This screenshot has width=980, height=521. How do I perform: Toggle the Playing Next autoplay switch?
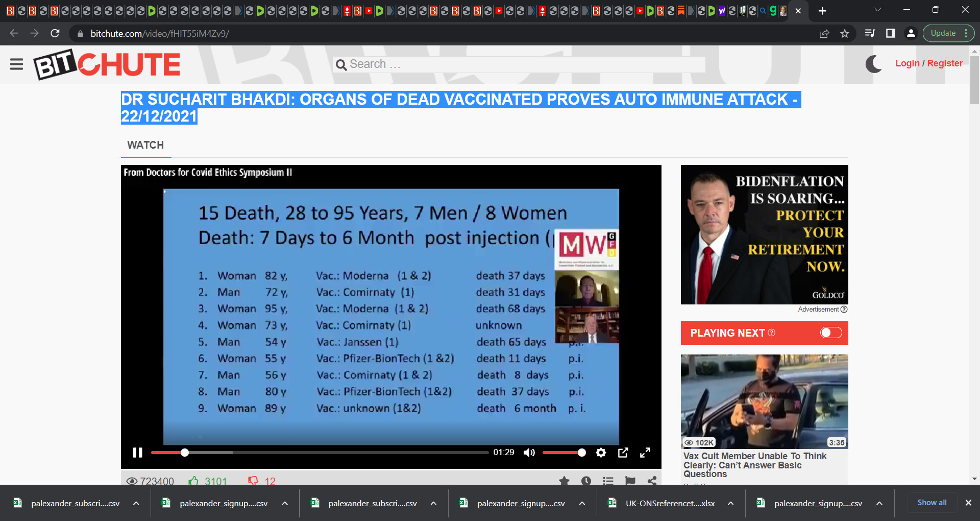(x=831, y=333)
